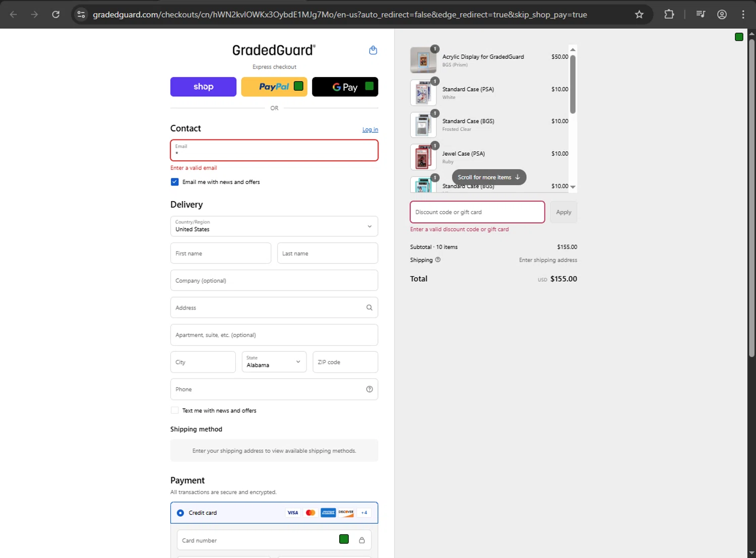The image size is (756, 558).
Task: Focus the ZIP code field
Action: [x=345, y=362]
